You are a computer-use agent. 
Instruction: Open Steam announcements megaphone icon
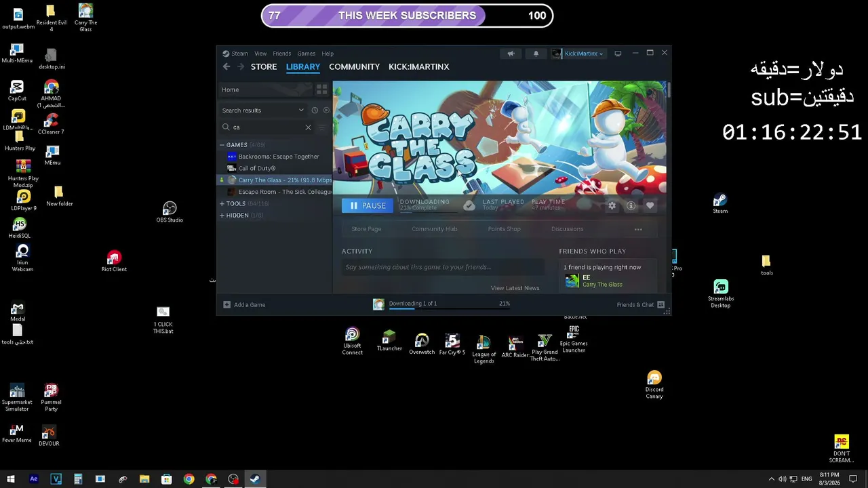tap(511, 54)
